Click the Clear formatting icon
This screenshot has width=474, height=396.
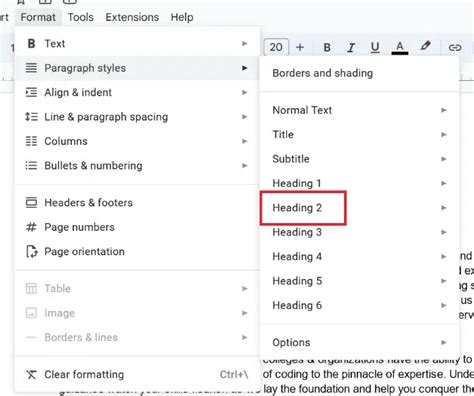point(31,375)
